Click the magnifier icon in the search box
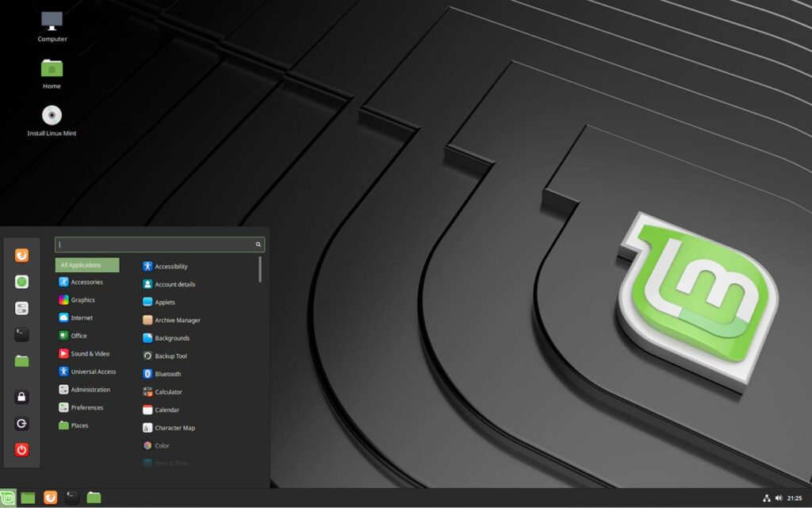The image size is (812, 508). coord(258,244)
